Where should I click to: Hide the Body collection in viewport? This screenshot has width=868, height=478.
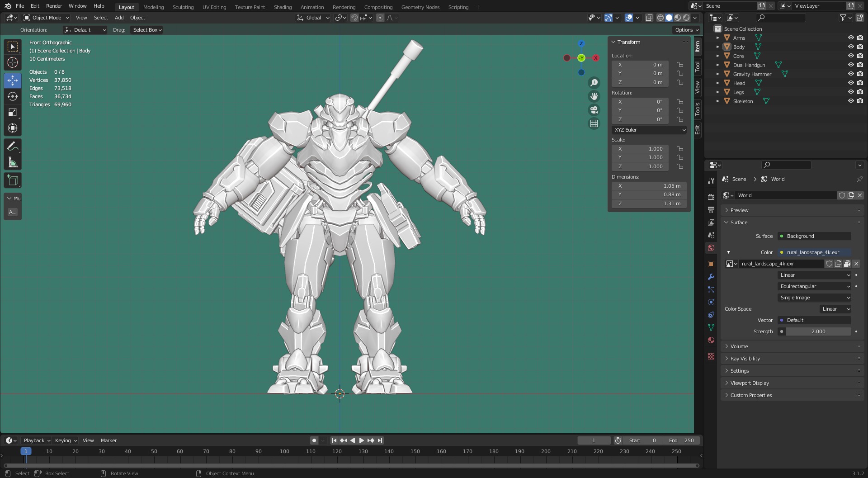pos(851,47)
